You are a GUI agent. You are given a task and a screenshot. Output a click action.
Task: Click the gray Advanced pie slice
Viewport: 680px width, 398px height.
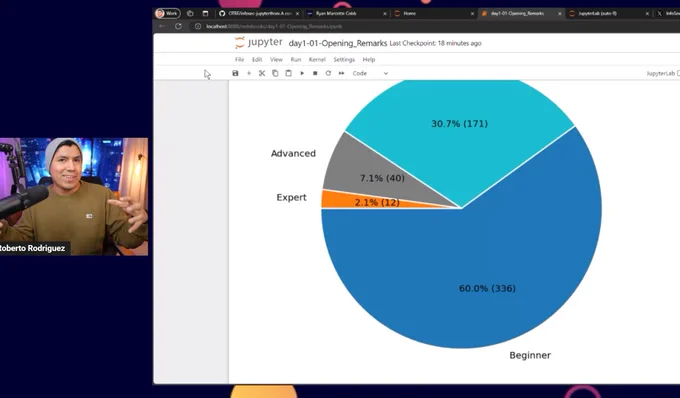pos(369,173)
